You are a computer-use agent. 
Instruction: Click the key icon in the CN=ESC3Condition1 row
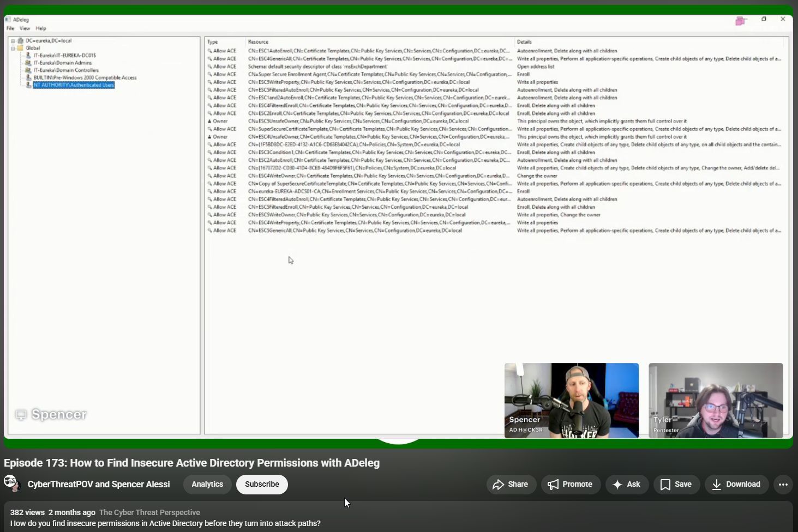click(209, 153)
